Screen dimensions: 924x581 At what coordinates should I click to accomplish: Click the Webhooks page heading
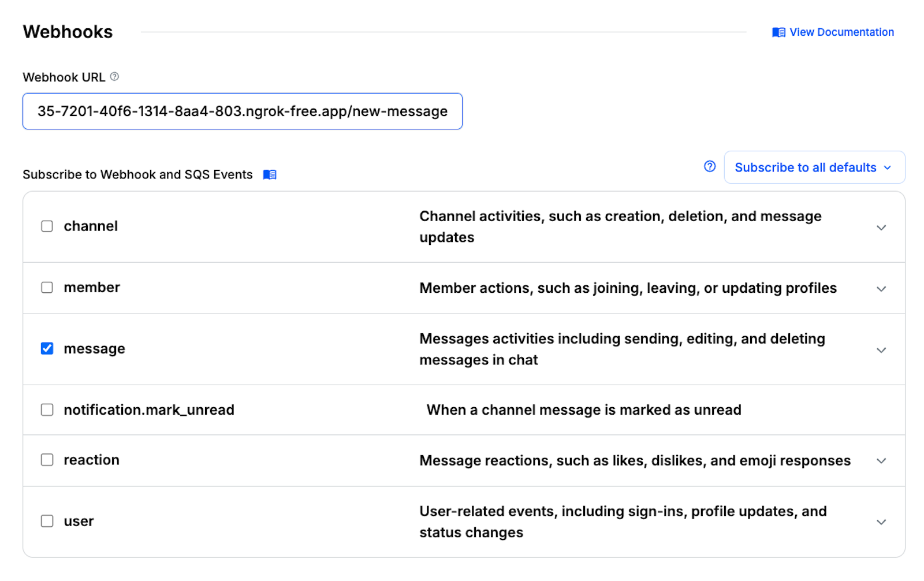click(68, 32)
